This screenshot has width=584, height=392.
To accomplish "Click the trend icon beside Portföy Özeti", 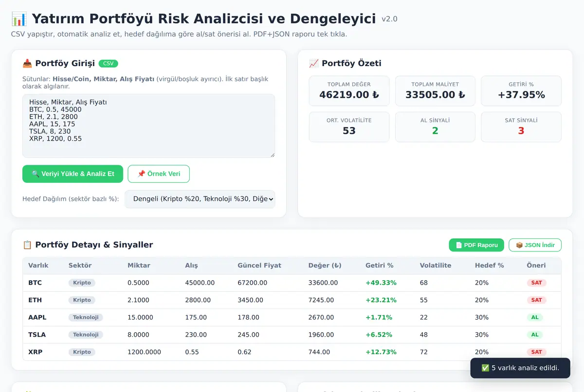I will click(314, 63).
